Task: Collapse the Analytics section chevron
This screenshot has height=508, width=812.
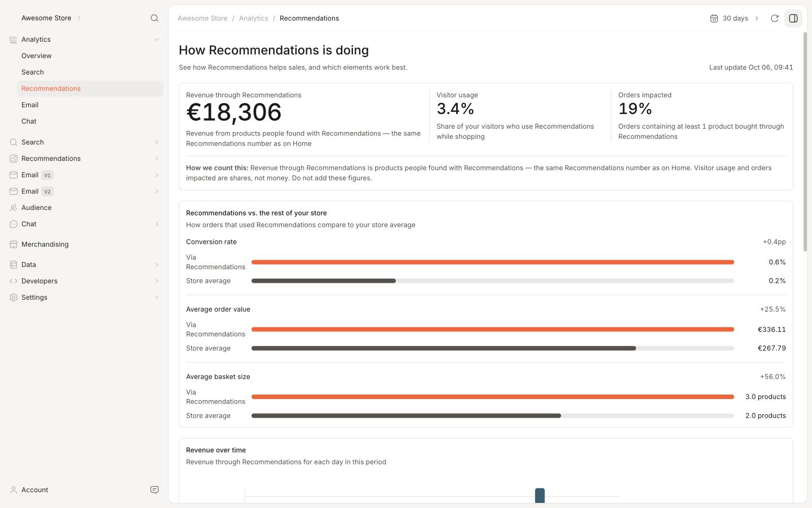Action: [x=157, y=40]
